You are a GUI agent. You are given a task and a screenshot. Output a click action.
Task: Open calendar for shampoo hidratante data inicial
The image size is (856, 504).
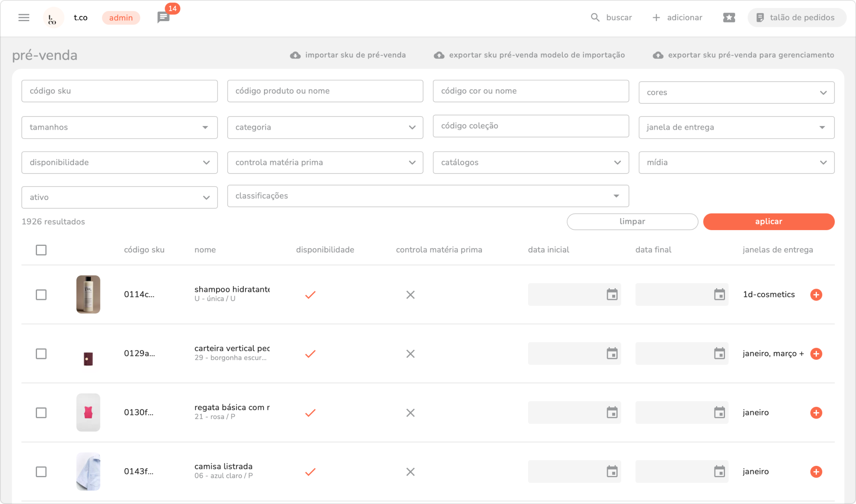click(612, 295)
